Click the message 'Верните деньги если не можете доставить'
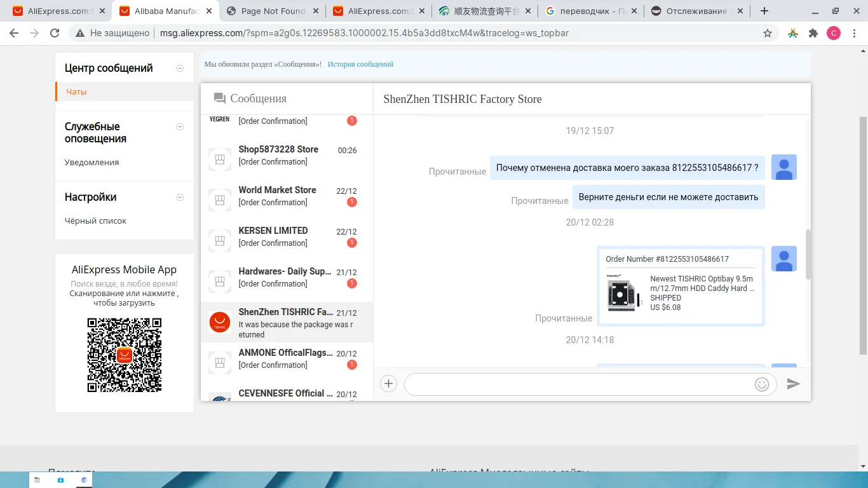Screen dimensions: 868x488 (668, 197)
